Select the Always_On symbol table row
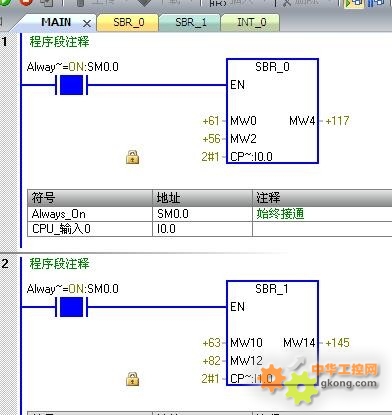Viewport: 392px width, 415px height. (x=210, y=214)
